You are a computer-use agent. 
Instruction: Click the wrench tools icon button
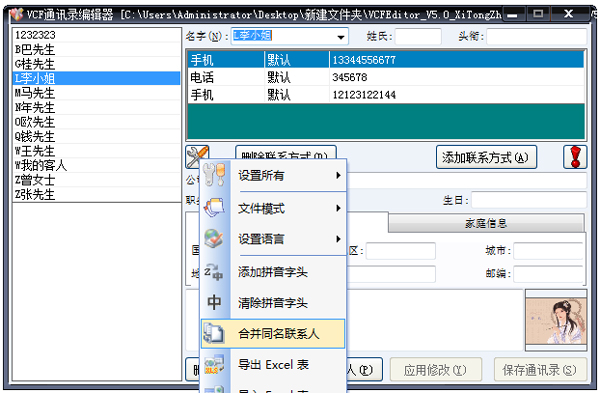pyautogui.click(x=197, y=157)
